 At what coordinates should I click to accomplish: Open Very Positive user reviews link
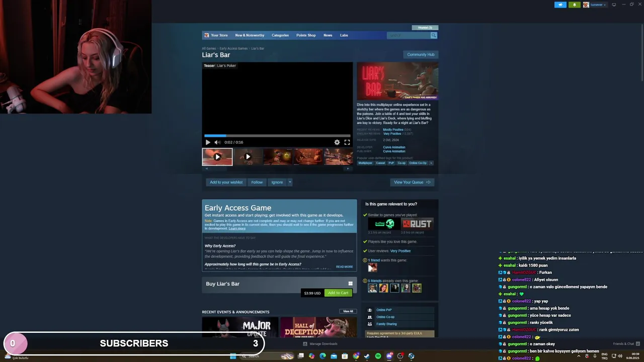[400, 251]
